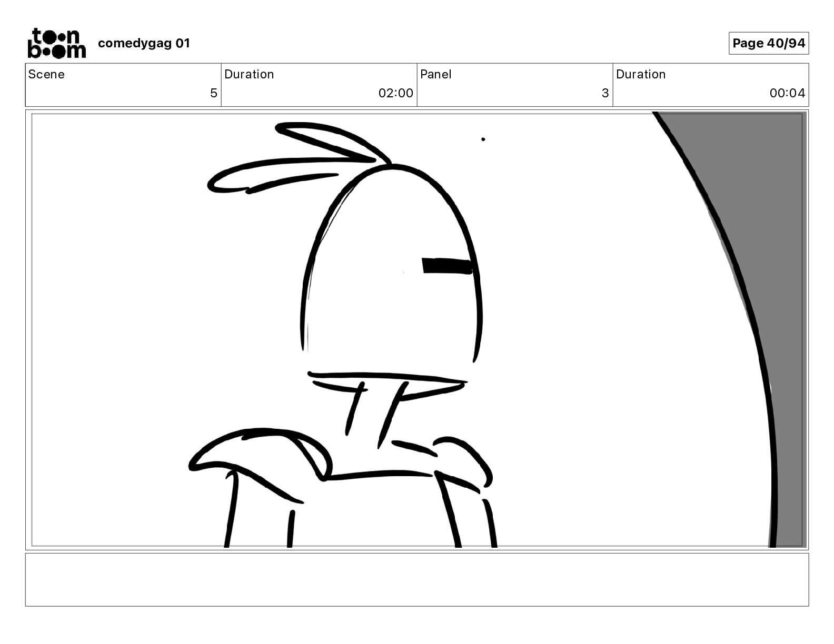
Task: Select the 'Scene' header label
Action: [46, 74]
